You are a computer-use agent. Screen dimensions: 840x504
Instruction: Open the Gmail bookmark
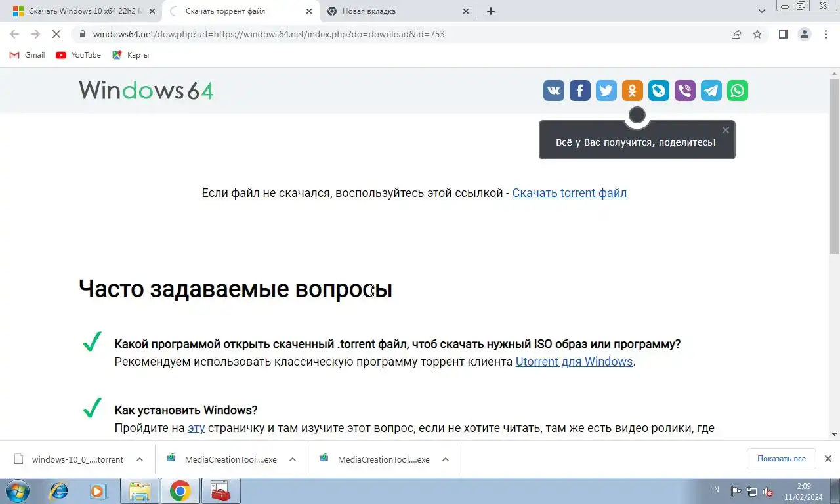(27, 55)
